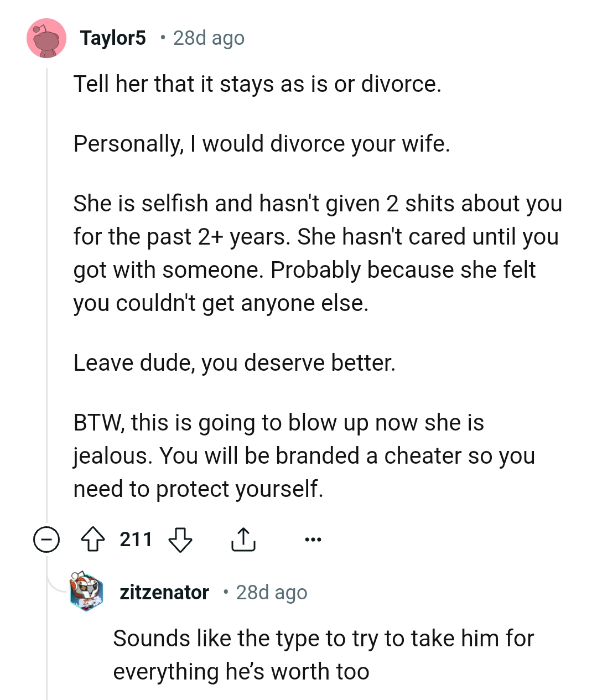Image resolution: width=597 pixels, height=700 pixels.
Task: Open the share options for Taylor5's comment
Action: [243, 538]
